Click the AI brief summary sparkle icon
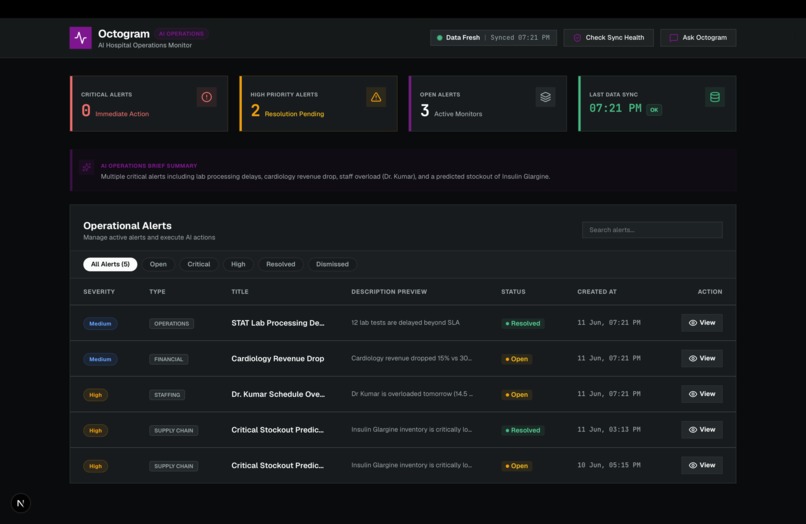Viewport: 806px width, 524px height. [x=86, y=167]
